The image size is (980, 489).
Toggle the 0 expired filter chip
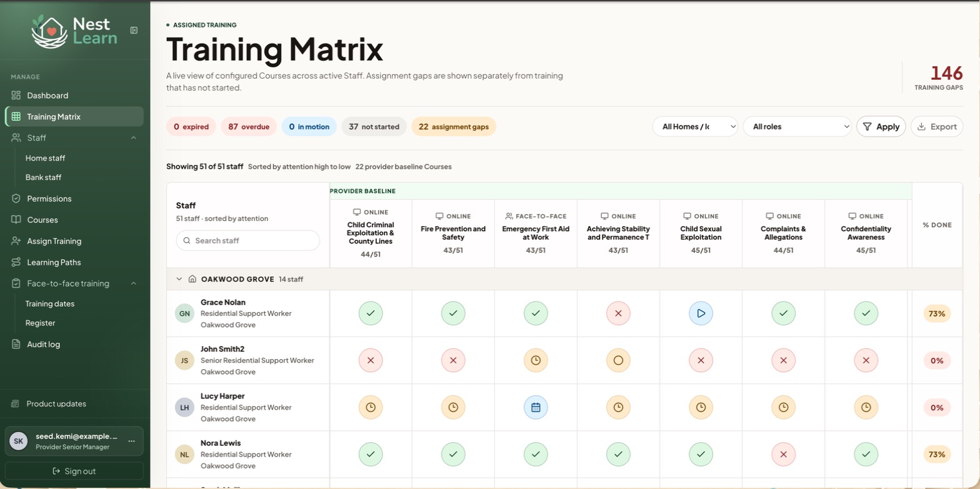191,127
